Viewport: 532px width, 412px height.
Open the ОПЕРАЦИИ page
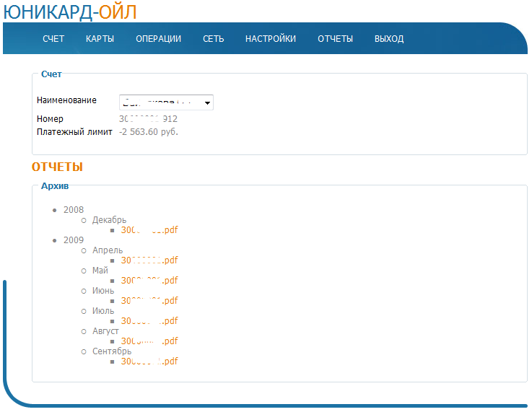[x=158, y=39]
